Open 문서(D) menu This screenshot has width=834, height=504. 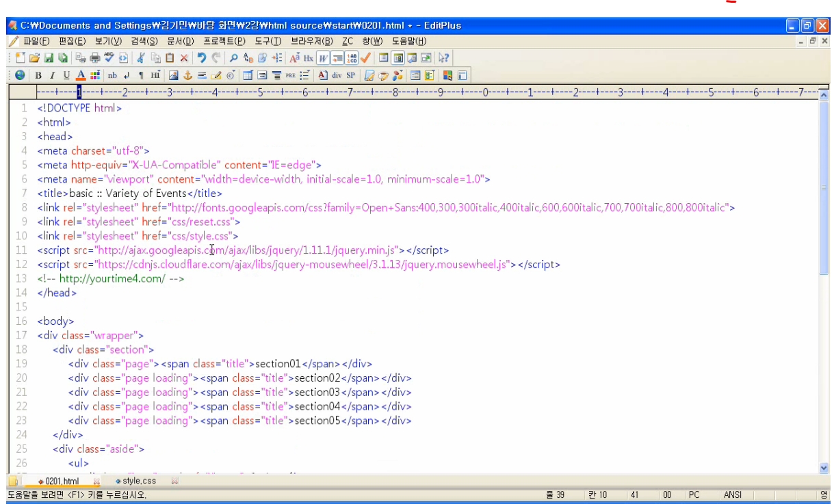click(x=181, y=41)
